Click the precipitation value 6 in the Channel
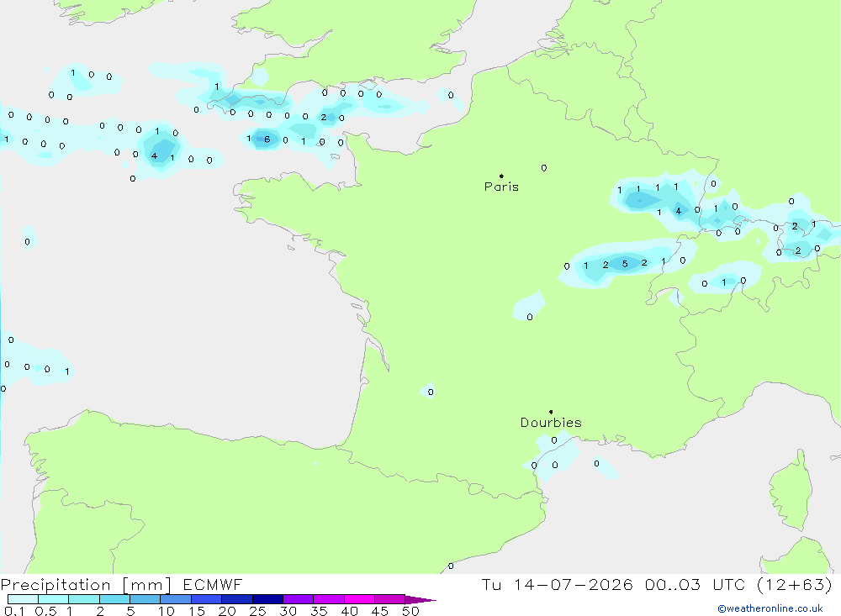 267,140
